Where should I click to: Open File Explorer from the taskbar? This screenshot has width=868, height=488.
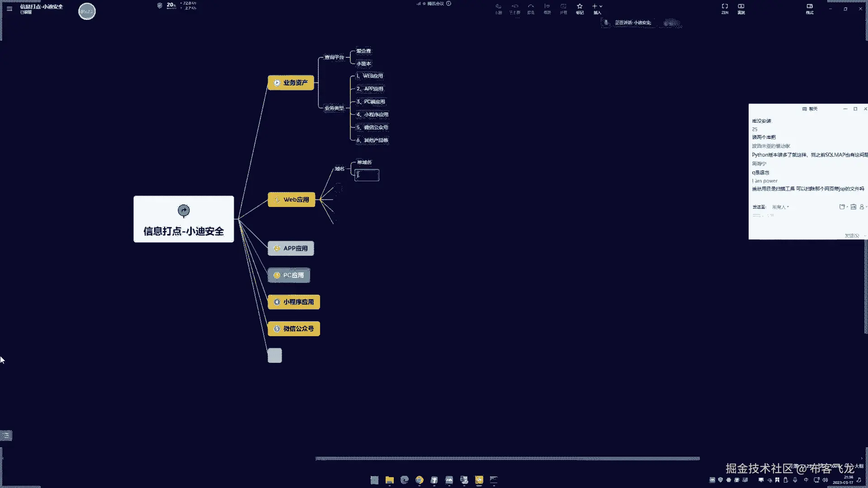389,480
